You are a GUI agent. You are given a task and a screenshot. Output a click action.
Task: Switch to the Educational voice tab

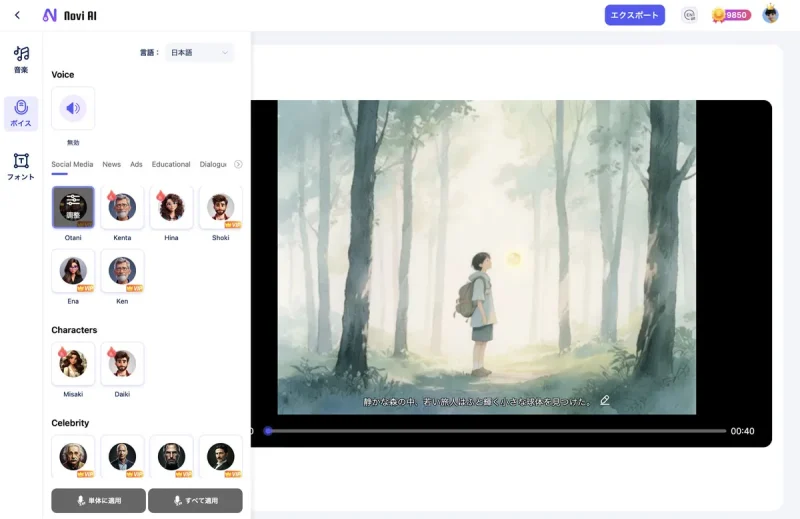[x=171, y=164]
